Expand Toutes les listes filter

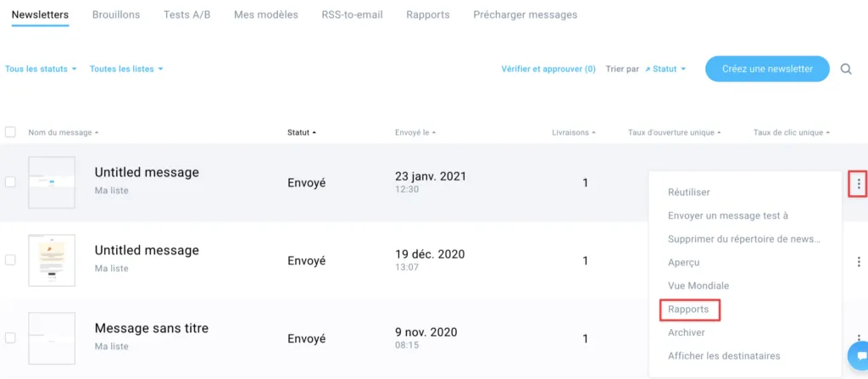[127, 70]
